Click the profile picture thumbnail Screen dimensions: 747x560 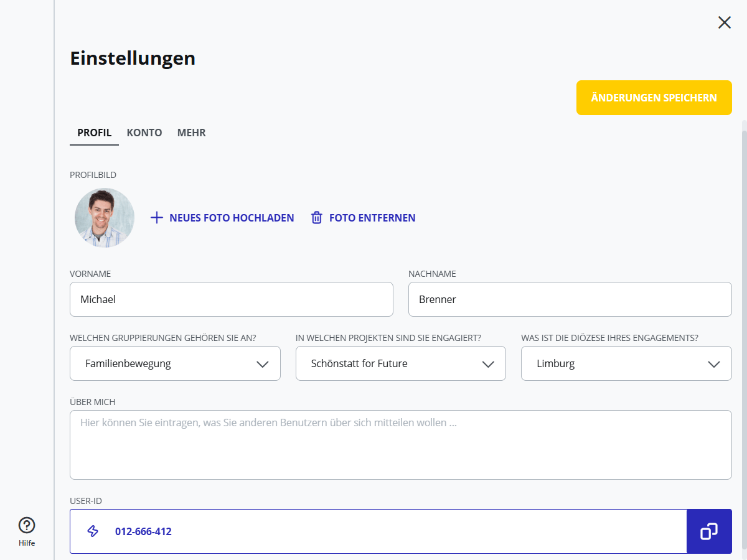105,218
